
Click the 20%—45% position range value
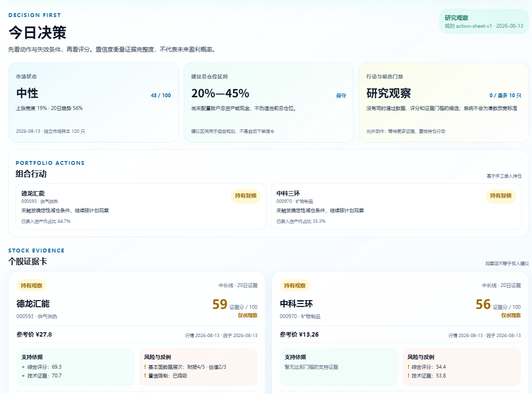pyautogui.click(x=220, y=93)
